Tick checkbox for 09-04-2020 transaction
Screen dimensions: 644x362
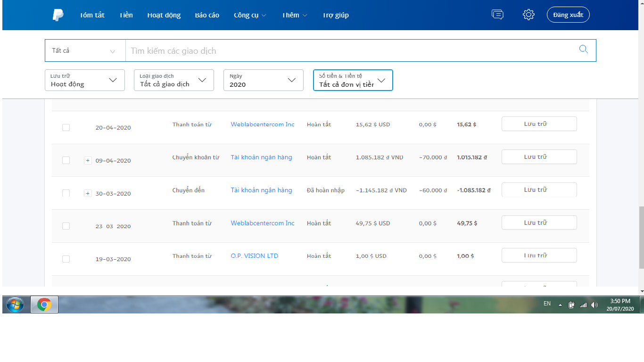[x=66, y=161]
